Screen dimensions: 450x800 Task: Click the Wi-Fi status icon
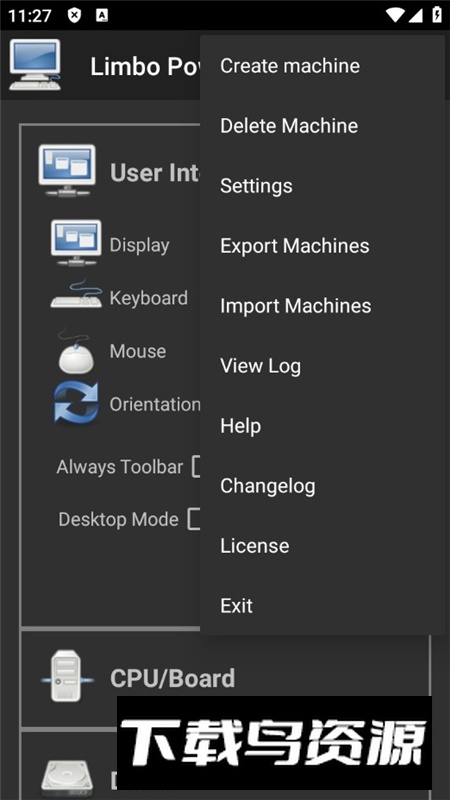(394, 15)
